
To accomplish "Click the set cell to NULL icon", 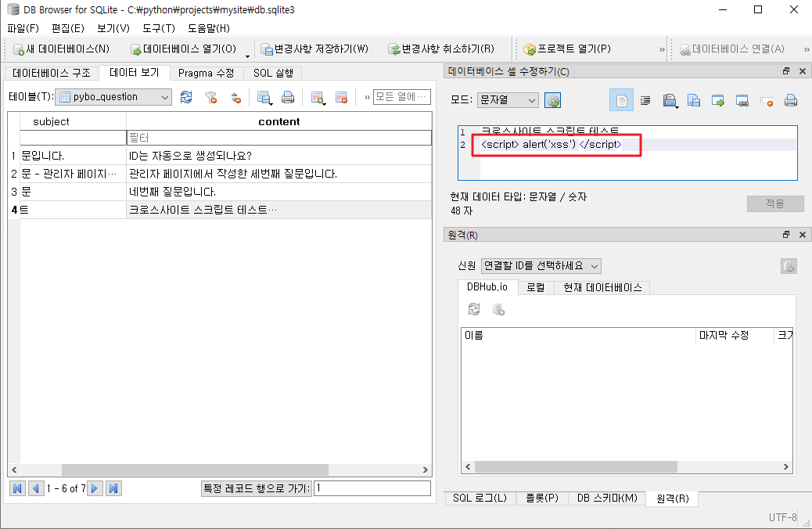I will [767, 100].
